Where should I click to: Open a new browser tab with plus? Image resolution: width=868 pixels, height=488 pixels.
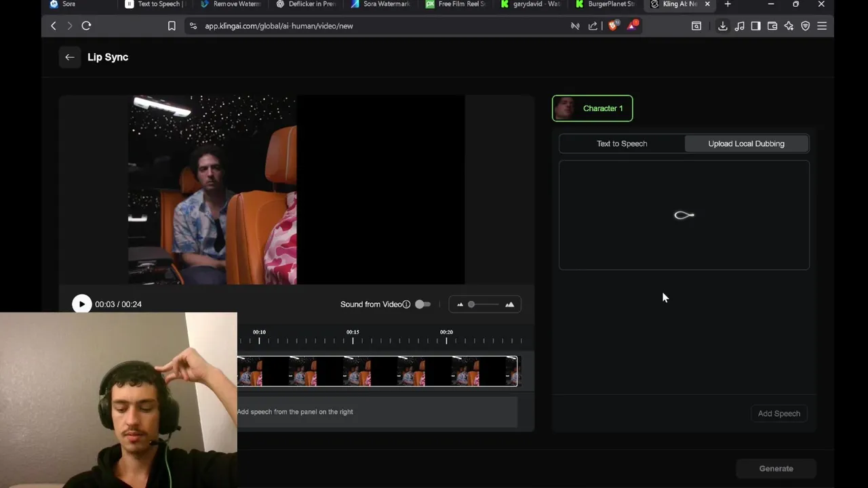coord(728,4)
